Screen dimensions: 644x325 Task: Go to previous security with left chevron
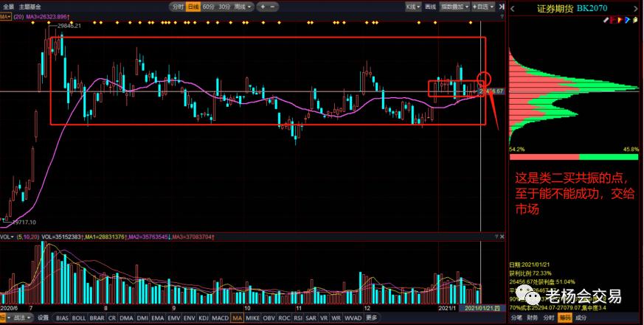(x=513, y=9)
